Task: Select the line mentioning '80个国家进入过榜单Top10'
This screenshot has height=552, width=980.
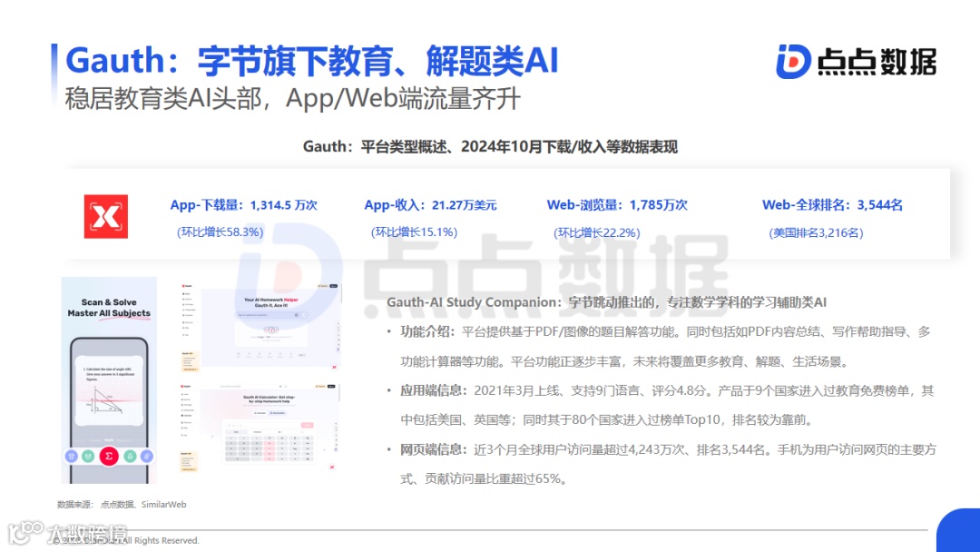Action: (606, 420)
